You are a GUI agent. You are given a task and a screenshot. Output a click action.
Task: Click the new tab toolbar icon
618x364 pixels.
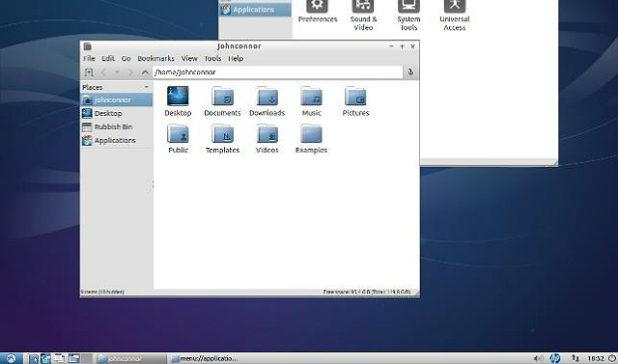pos(89,72)
